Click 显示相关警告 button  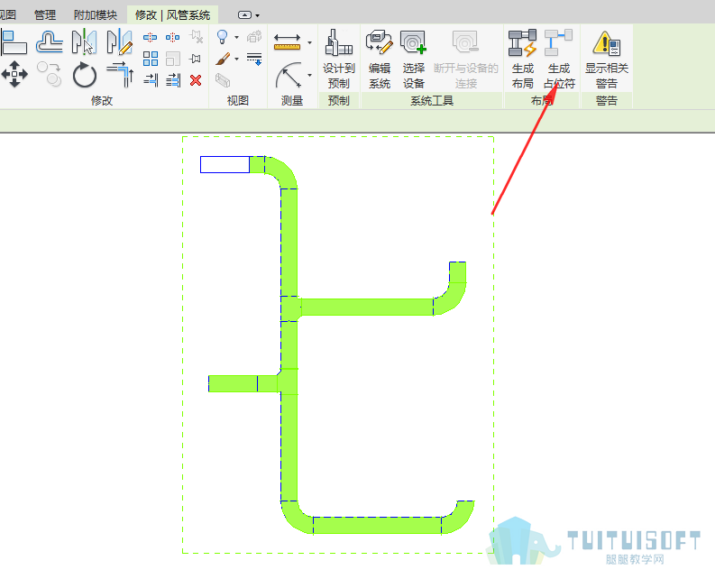(607, 60)
